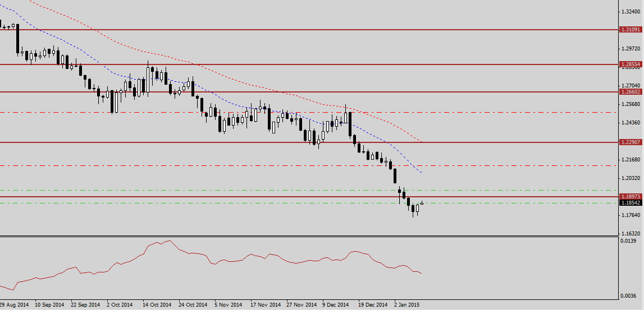Click the 29 Aug 2014 date label
Image resolution: width=644 pixels, height=310 pixels.
tap(14, 305)
